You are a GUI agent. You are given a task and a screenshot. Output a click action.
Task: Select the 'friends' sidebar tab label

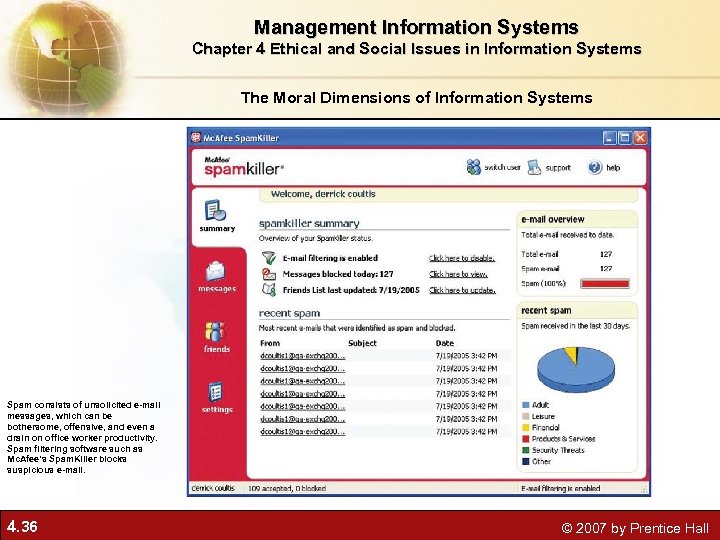217,349
